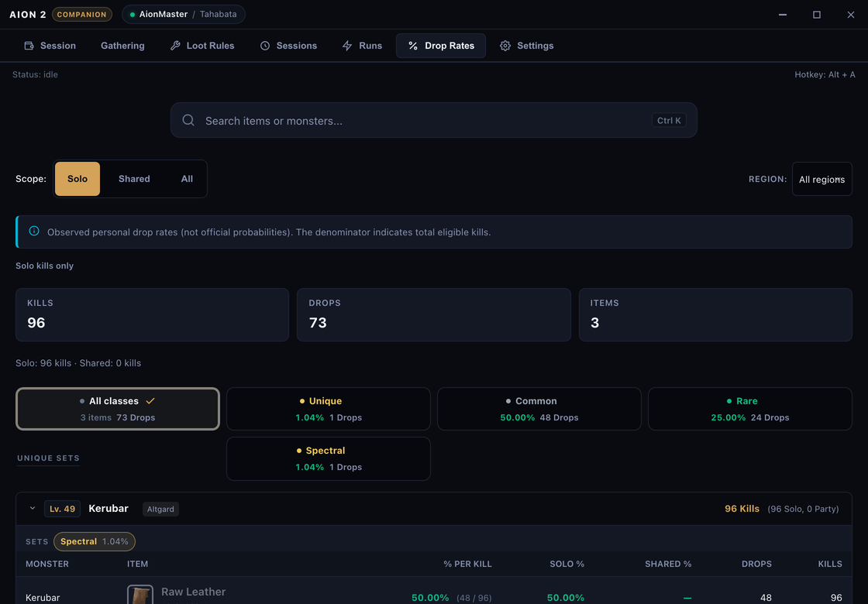Open the All regions dropdown

coord(821,179)
